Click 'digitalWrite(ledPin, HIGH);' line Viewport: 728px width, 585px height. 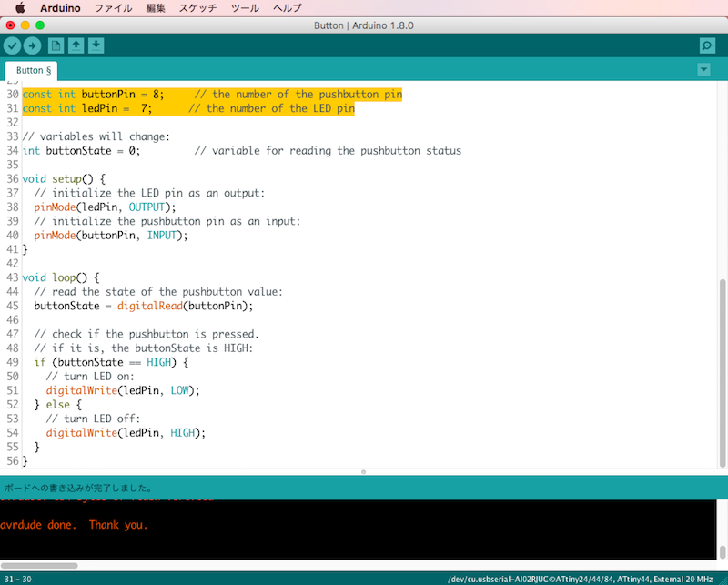coord(126,433)
